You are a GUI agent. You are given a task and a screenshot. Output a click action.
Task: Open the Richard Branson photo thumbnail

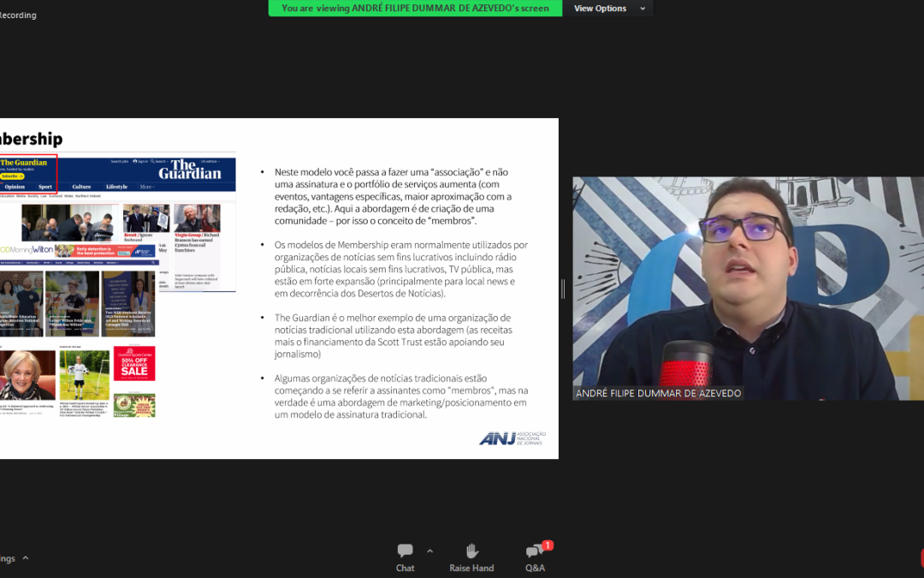[197, 217]
